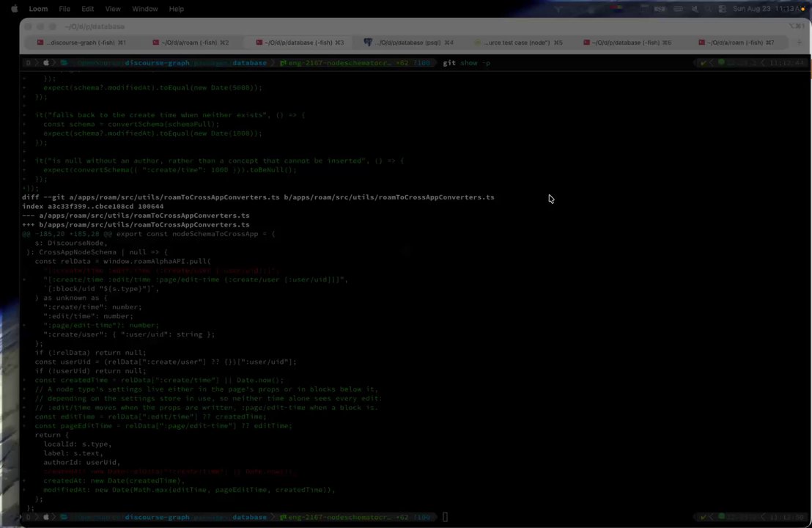Click the window.roamAlphaAPI.pull( line
The height and width of the screenshot is (528, 812).
(x=122, y=261)
